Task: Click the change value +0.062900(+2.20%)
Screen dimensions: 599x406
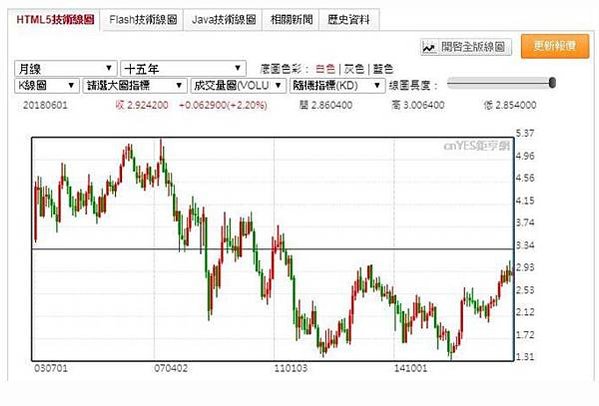Action: [223, 105]
